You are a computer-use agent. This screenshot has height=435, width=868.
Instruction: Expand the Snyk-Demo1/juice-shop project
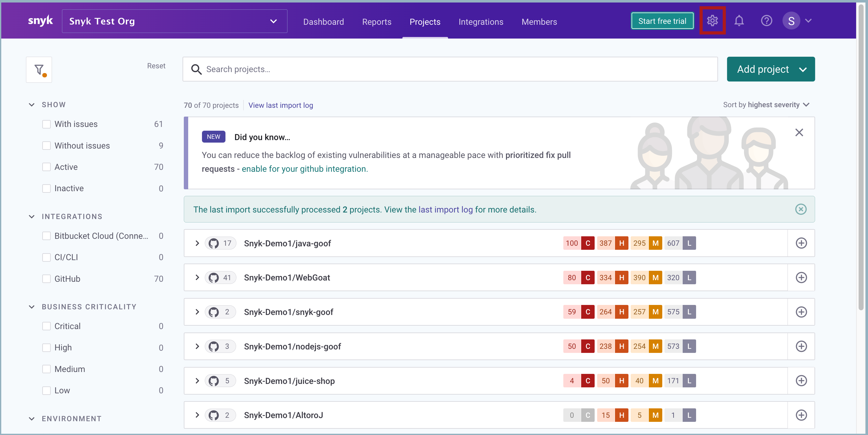(197, 381)
